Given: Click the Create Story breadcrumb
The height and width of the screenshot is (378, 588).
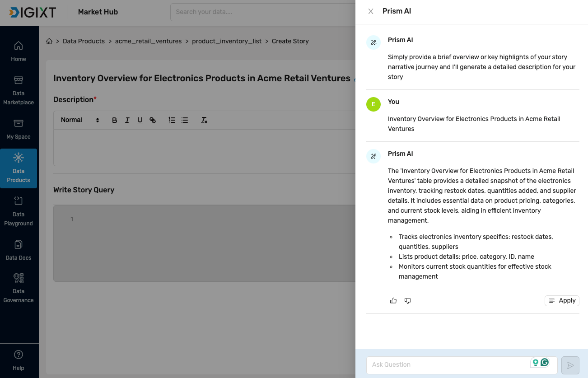Looking at the screenshot, I should point(290,41).
